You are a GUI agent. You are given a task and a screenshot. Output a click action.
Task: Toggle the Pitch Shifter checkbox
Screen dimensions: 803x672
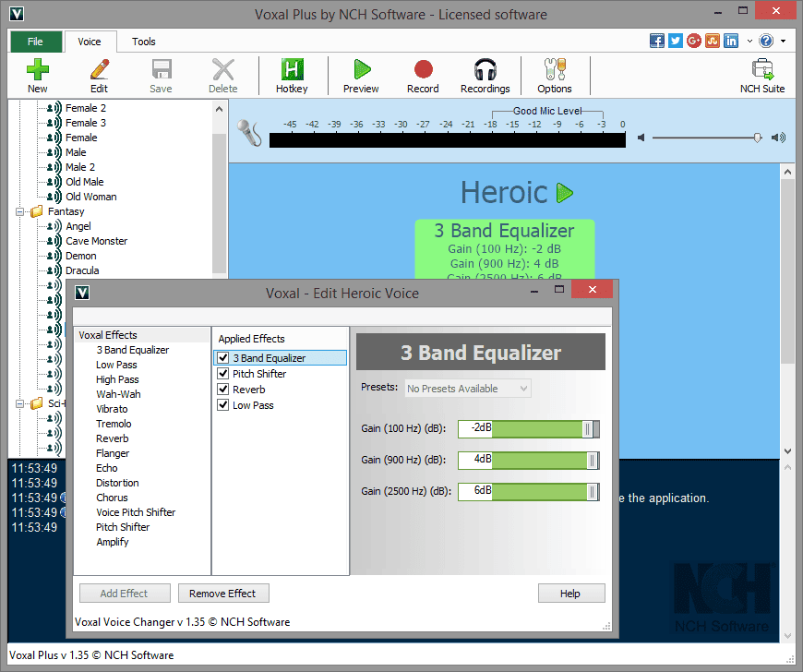[222, 374]
